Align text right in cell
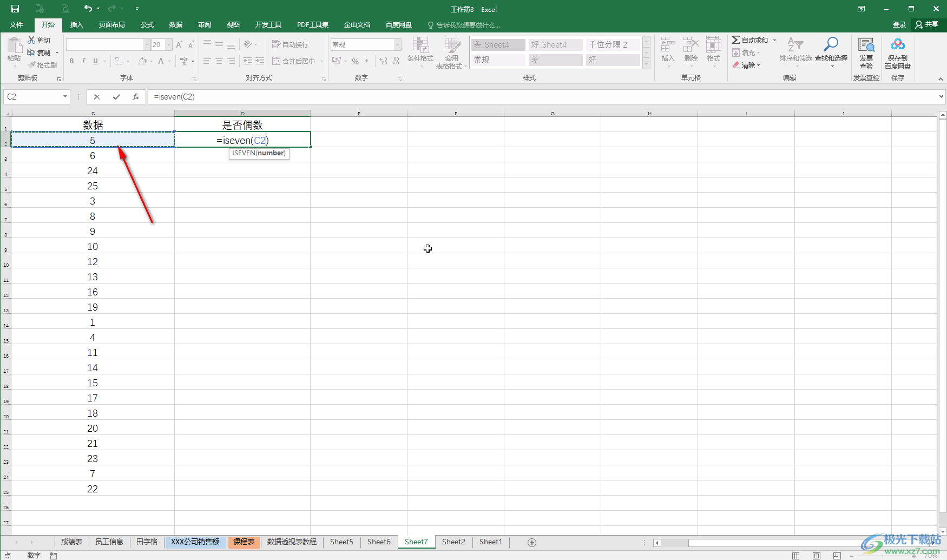The image size is (947, 560). 231,61
